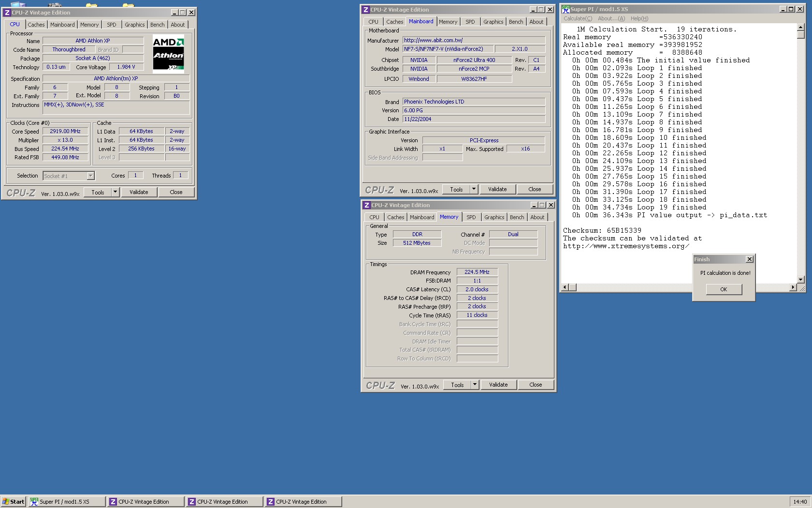The width and height of the screenshot is (812, 508).
Task: Open the About tab in the CPU window
Action: 177,25
